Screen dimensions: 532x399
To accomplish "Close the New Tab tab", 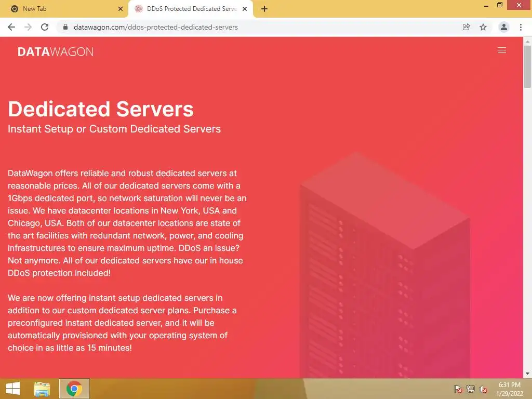I will (121, 9).
